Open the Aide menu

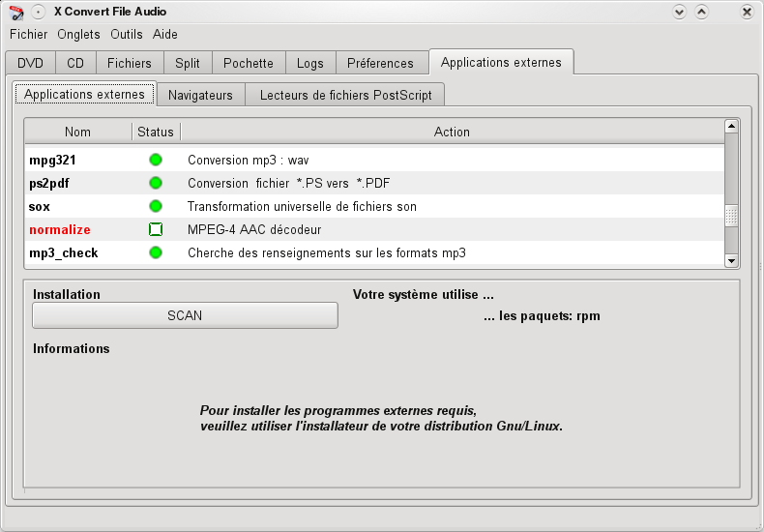tap(165, 35)
